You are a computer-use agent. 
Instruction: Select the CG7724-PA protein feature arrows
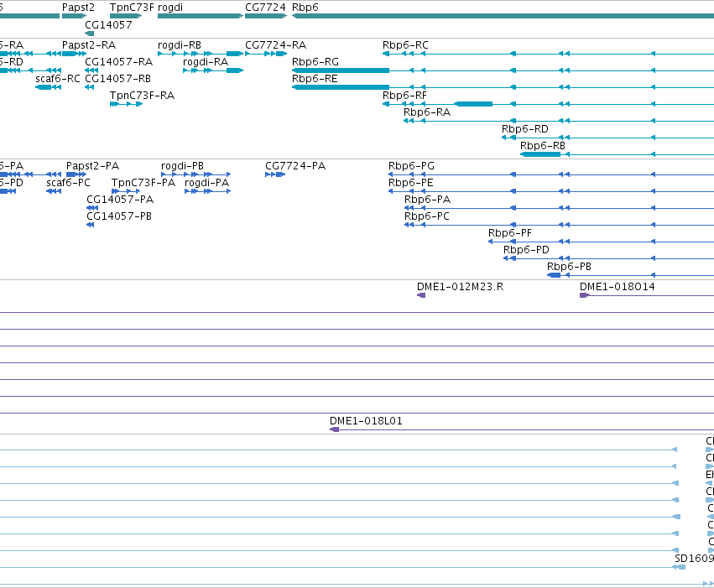275,174
